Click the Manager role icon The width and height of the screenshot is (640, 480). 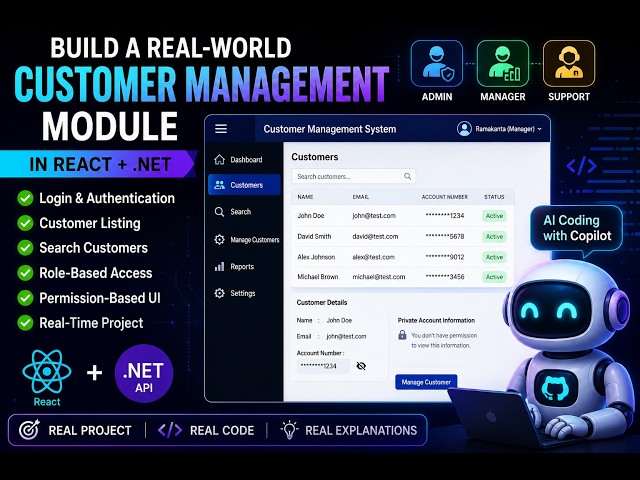point(503,64)
